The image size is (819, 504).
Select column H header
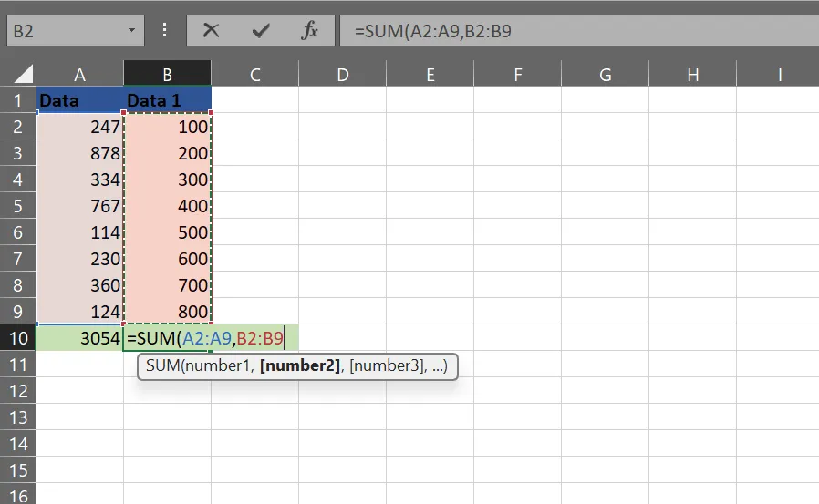[x=692, y=74]
